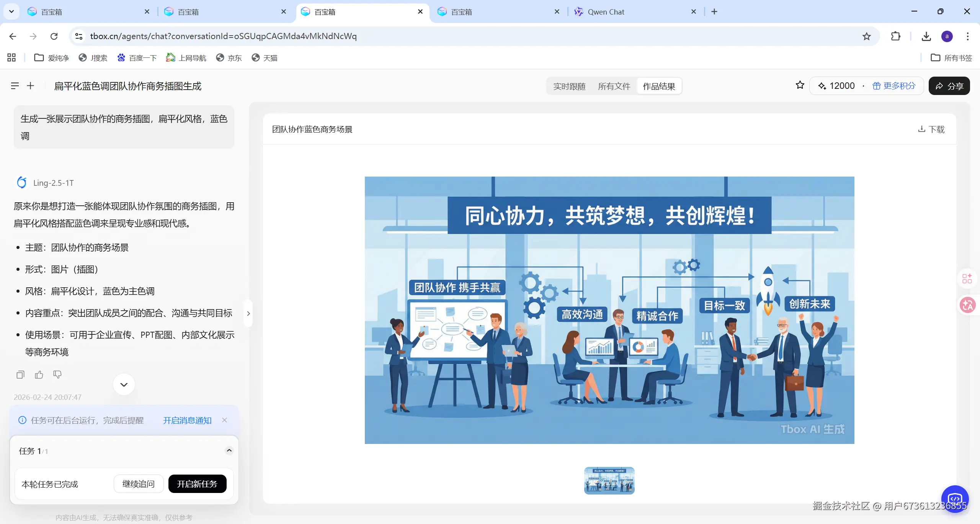The width and height of the screenshot is (980, 524).
Task: Click the translate icon on right edge
Action: tap(967, 305)
